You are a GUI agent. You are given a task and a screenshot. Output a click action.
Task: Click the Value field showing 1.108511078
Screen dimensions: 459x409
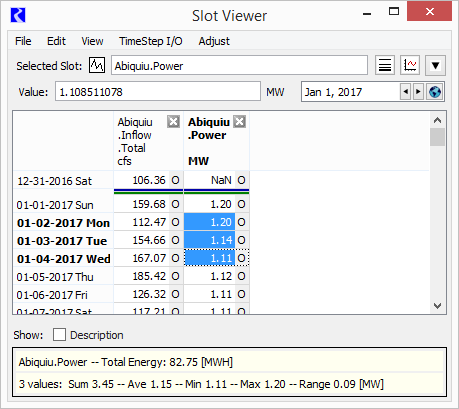pyautogui.click(x=158, y=92)
